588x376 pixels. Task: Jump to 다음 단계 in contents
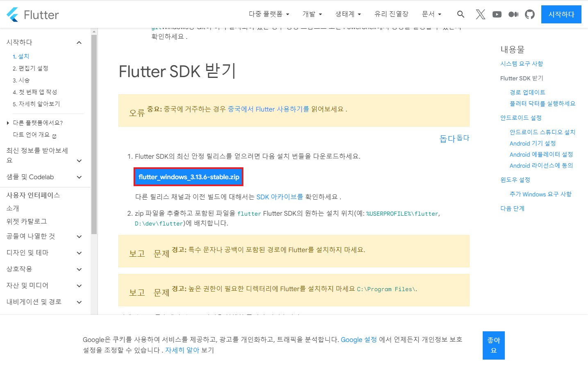coord(512,208)
